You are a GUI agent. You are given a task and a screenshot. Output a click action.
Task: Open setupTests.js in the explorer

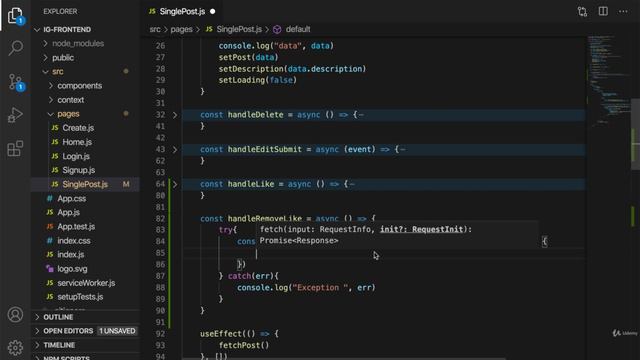pos(80,297)
